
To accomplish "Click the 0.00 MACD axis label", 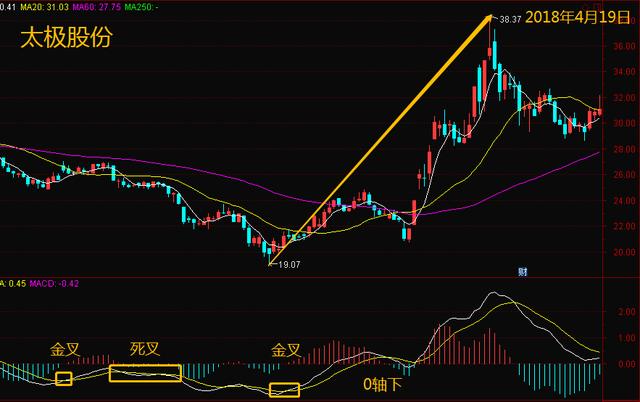I will (625, 364).
